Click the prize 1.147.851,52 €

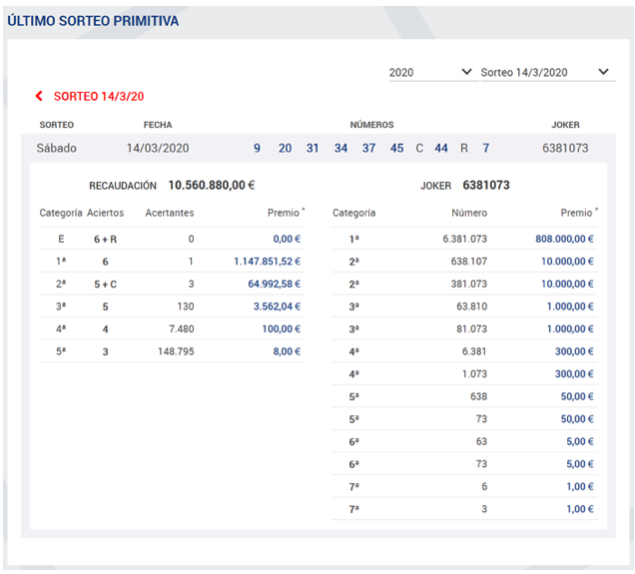point(267,262)
